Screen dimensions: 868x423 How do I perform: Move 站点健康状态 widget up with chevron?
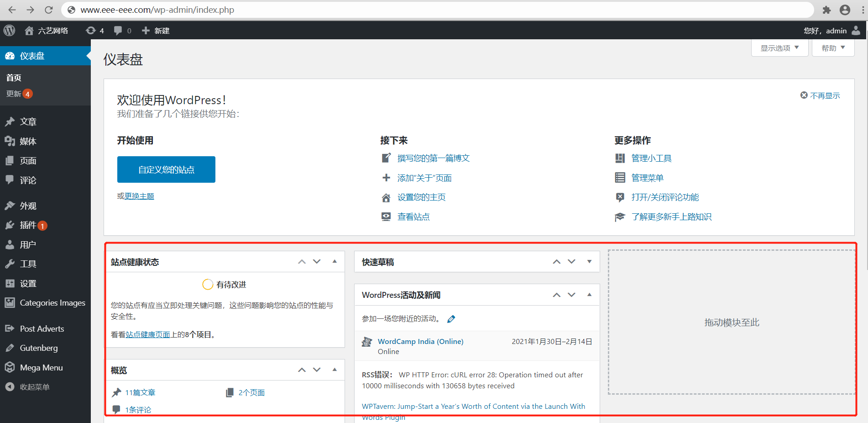pyautogui.click(x=301, y=261)
